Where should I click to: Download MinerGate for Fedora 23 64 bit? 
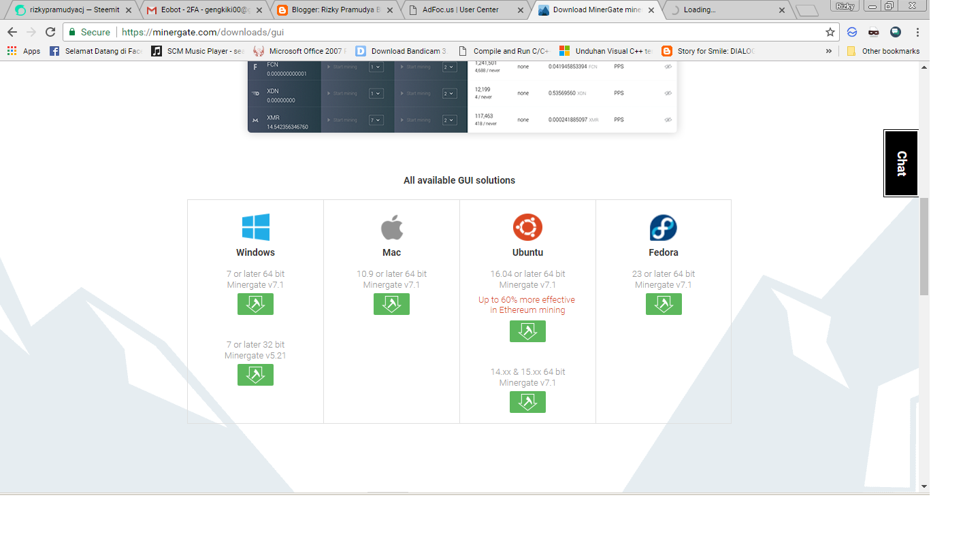(x=664, y=304)
